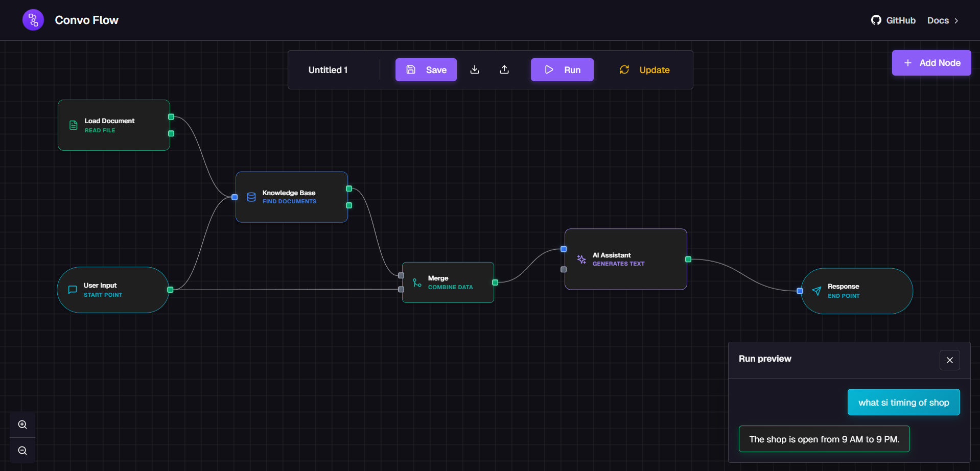Click the upload icon next to Save

click(x=504, y=69)
